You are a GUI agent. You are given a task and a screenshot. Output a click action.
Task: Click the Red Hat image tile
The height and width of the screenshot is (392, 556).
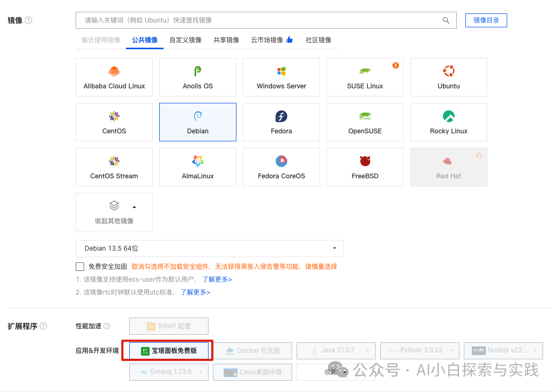[x=449, y=167]
